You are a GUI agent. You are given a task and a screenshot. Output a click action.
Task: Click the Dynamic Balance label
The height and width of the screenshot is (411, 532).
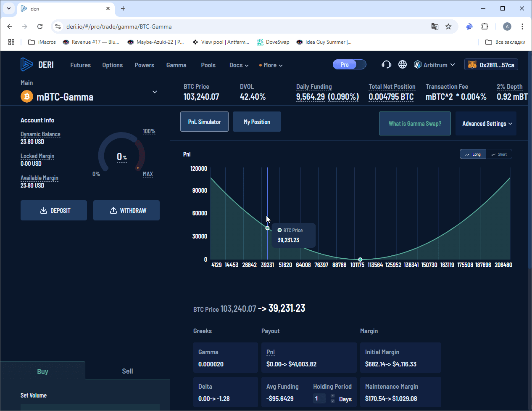pyautogui.click(x=40, y=134)
